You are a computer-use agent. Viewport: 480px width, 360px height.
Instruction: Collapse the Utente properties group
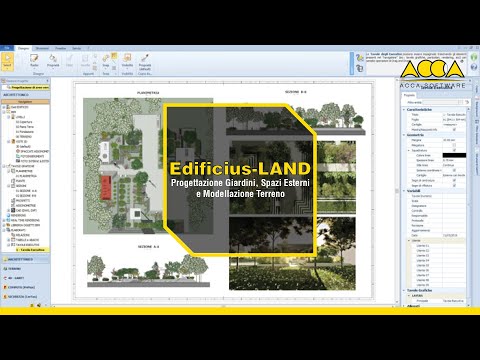pos(409,240)
